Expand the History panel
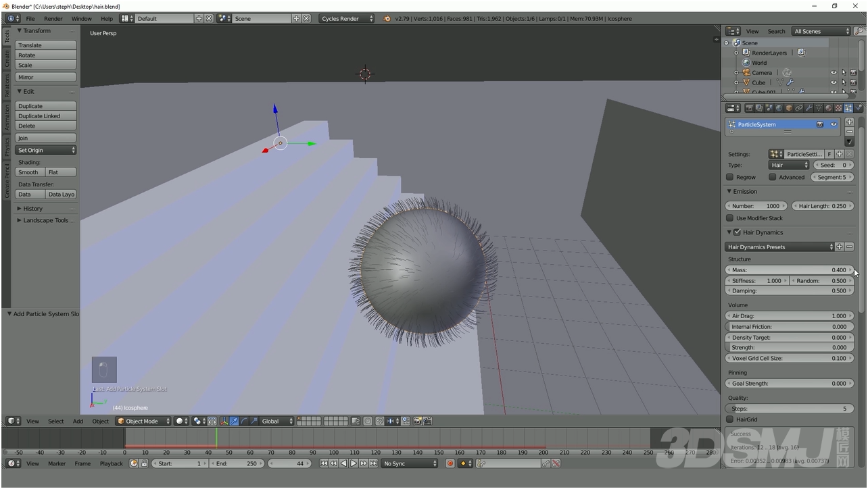 [x=32, y=209]
